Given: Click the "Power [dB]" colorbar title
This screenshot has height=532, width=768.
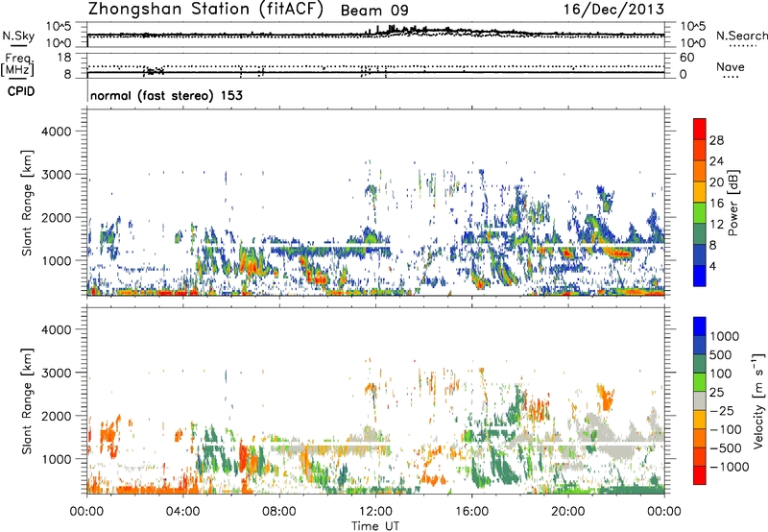Looking at the screenshot, I should coord(732,203).
